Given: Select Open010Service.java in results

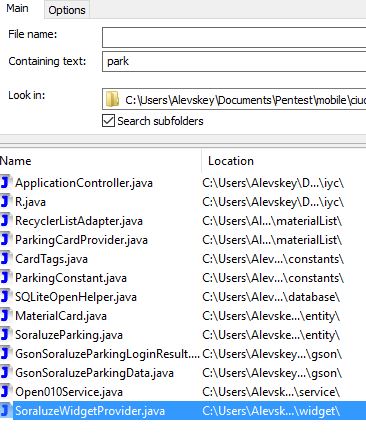Looking at the screenshot, I should 69,392.
